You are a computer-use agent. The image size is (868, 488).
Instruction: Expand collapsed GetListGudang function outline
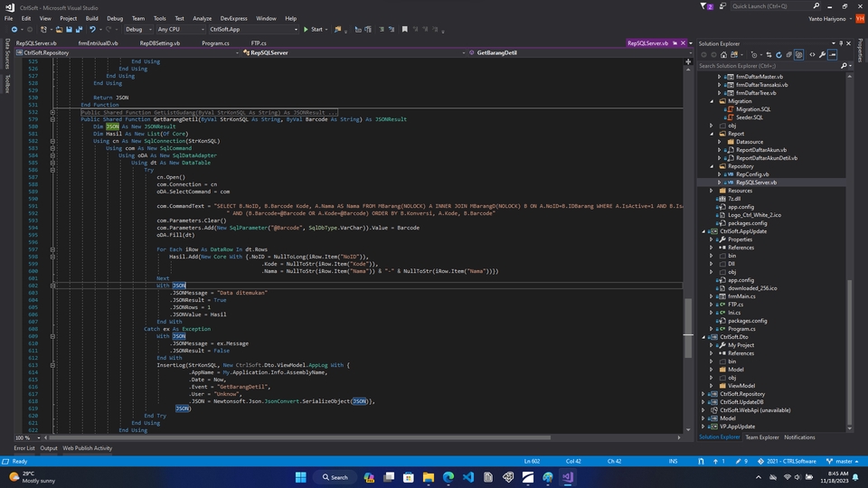point(52,112)
